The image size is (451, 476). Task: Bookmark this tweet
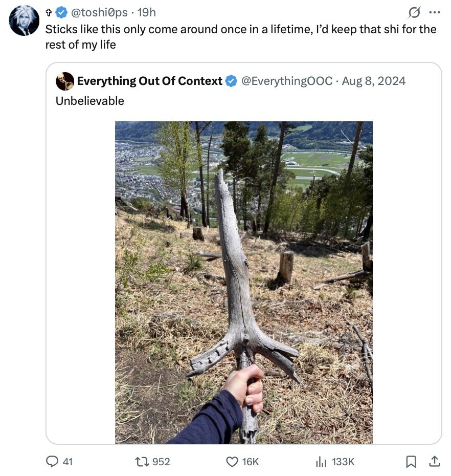[x=411, y=461]
